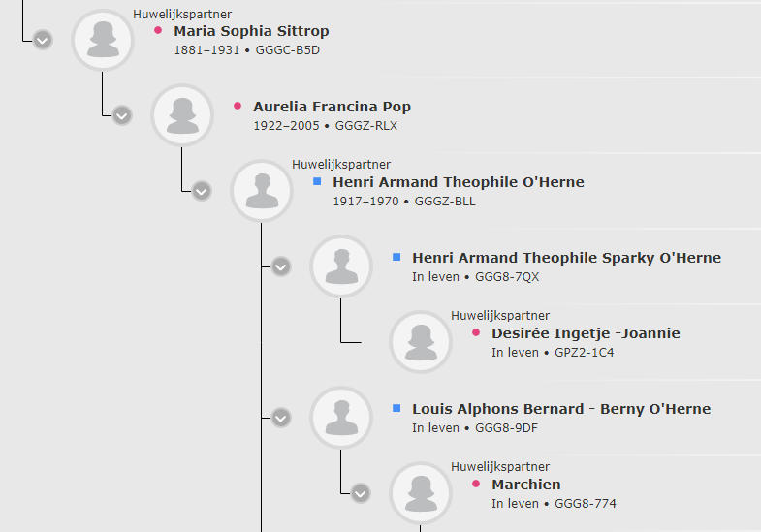
Task: Click the pink gender dot beside Marchien
Action: click(476, 484)
